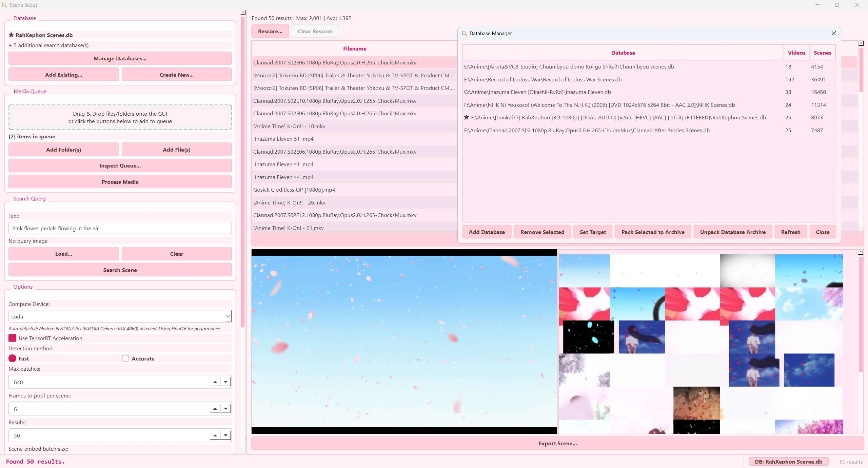The height and width of the screenshot is (468, 868).
Task: Open the Manage Databases dialog
Action: point(120,58)
